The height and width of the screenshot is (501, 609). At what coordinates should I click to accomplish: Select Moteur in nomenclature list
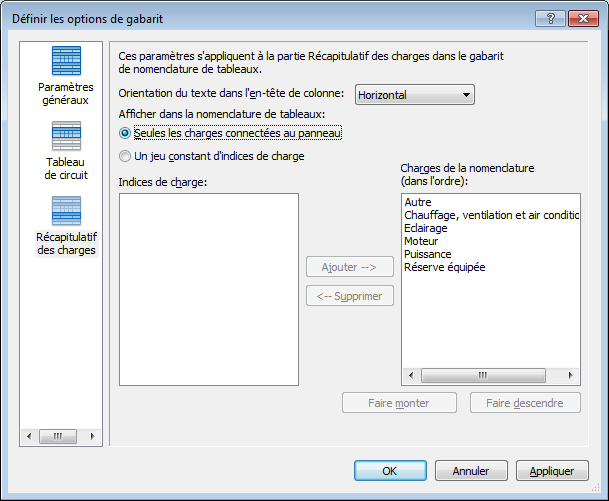click(421, 241)
